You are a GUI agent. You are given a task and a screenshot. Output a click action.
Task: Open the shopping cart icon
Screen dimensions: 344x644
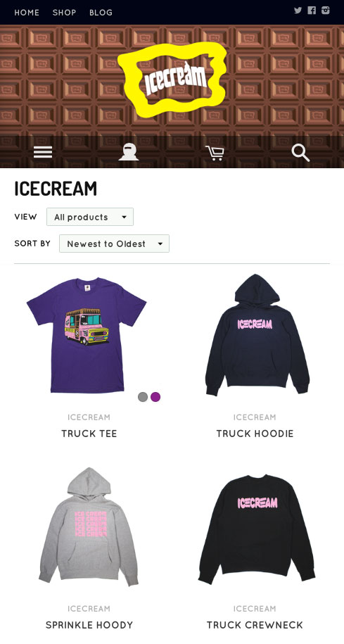(x=215, y=153)
